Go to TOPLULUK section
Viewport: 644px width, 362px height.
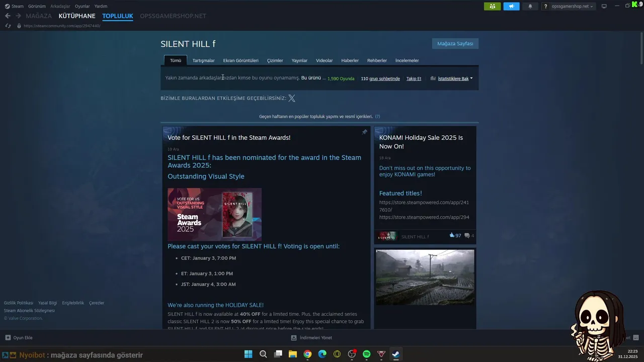point(118,16)
